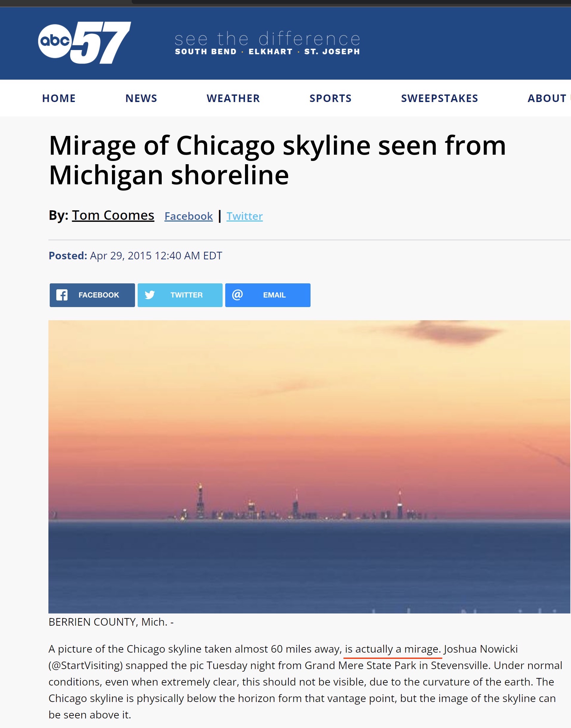
Task: Click the article headline about Chicago skyline
Action: 277,160
